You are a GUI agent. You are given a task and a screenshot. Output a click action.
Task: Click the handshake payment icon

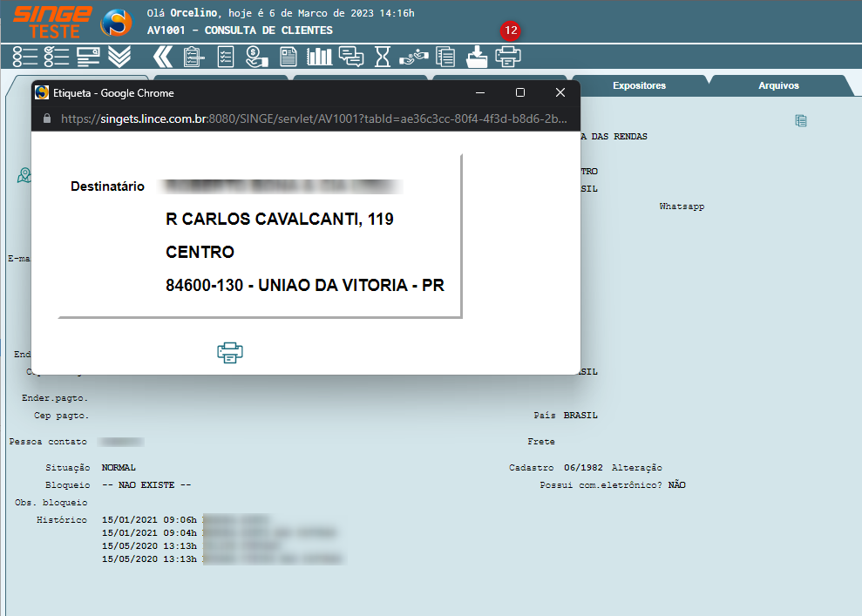pyautogui.click(x=414, y=58)
